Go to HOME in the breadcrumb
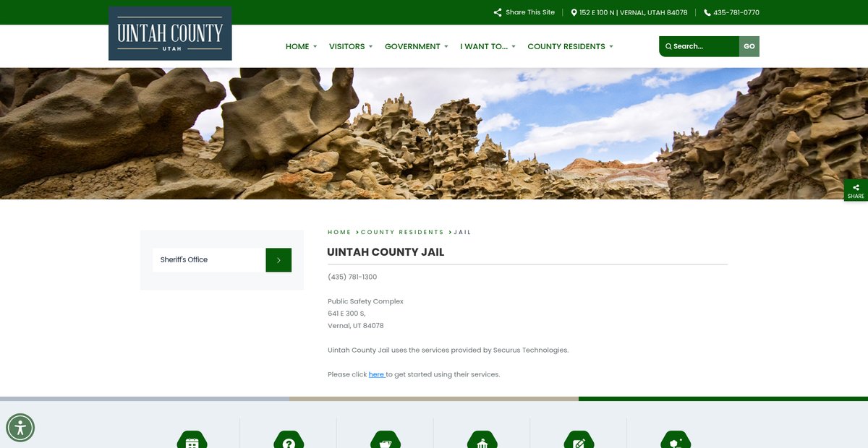The width and height of the screenshot is (868, 448). 339,232
